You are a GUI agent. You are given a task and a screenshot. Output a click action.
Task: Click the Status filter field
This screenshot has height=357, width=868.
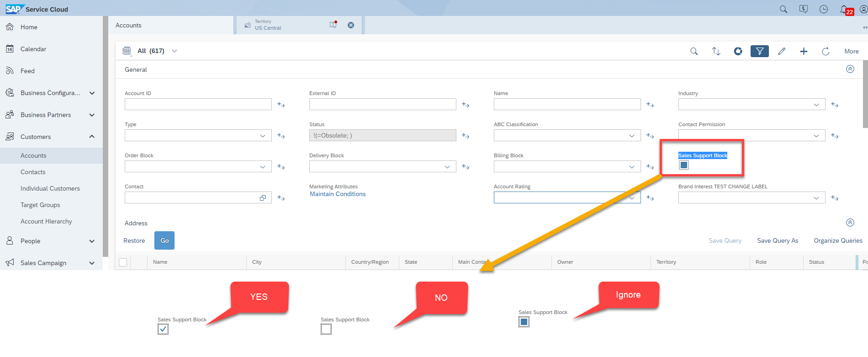[383, 135]
